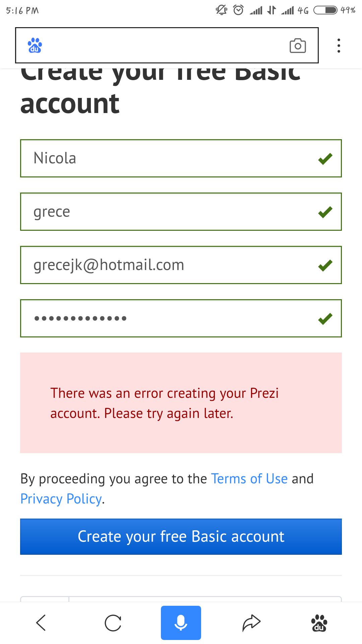
Task: Reload the page with refresh icon
Action: coord(113,623)
